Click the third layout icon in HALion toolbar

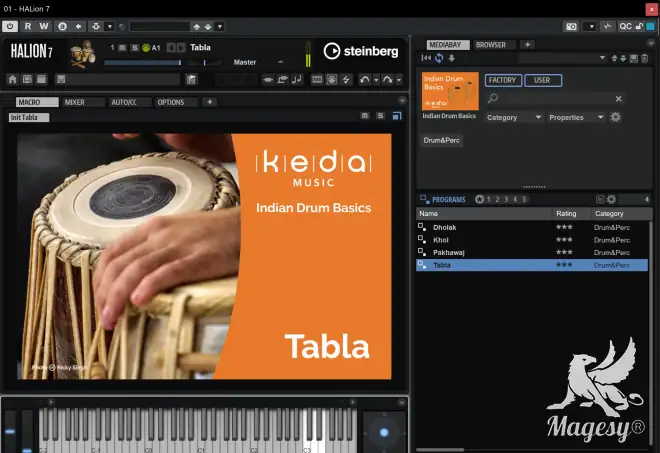(41, 79)
